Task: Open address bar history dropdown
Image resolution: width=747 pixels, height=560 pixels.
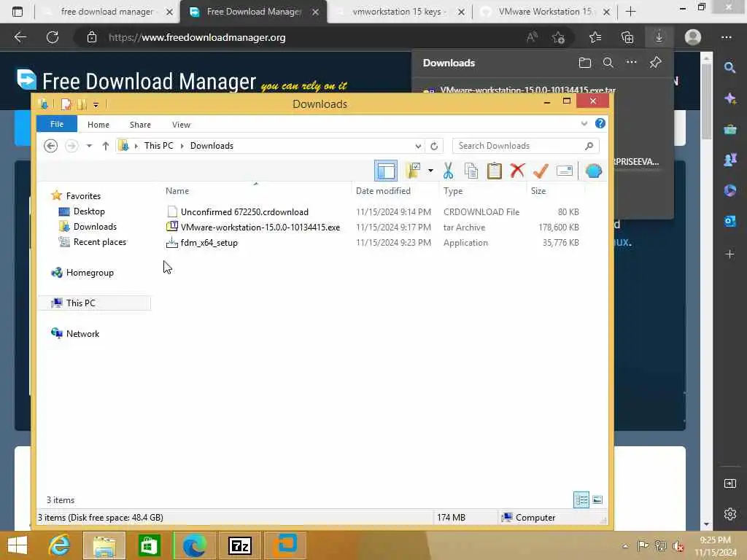Action: click(x=418, y=146)
